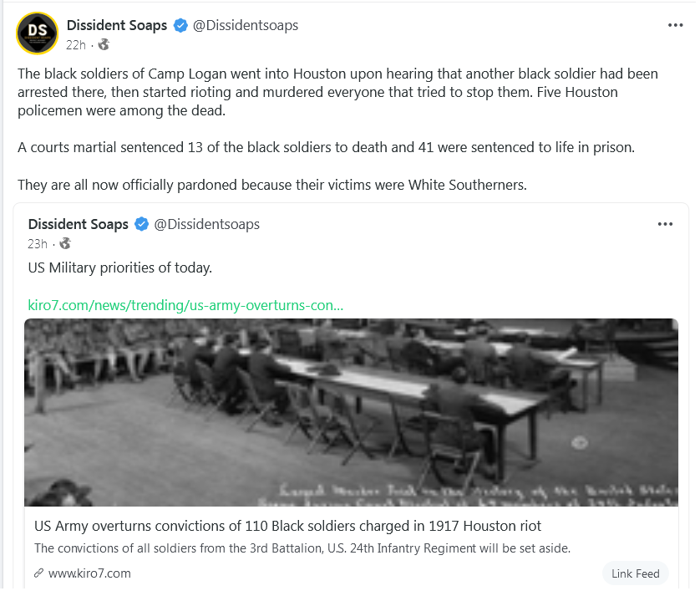This screenshot has width=700, height=591.
Task: Click the verified badge on the top post
Action: coord(180,25)
